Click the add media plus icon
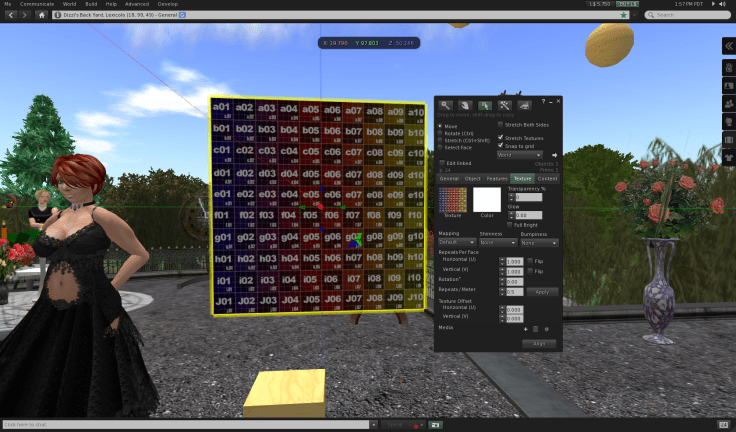Image resolution: width=736 pixels, height=432 pixels. (x=526, y=328)
